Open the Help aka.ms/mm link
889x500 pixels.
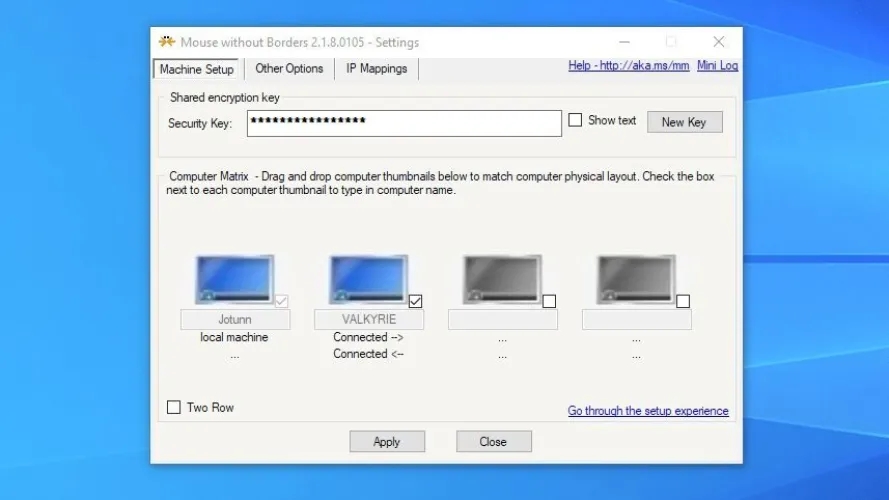[628, 66]
